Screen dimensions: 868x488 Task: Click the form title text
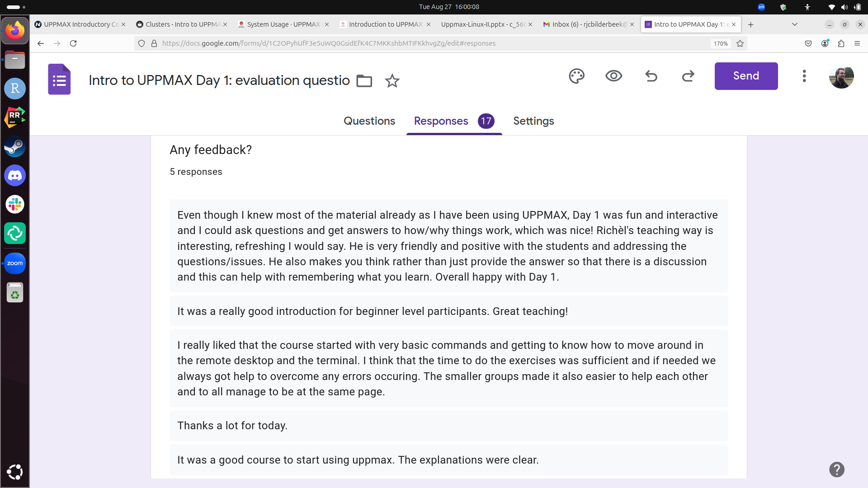(219, 80)
